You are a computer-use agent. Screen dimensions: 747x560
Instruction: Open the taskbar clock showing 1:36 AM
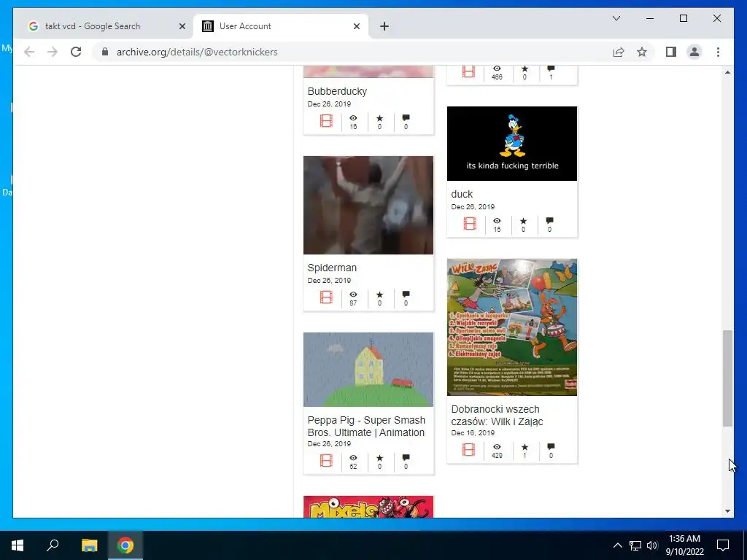pos(684,545)
